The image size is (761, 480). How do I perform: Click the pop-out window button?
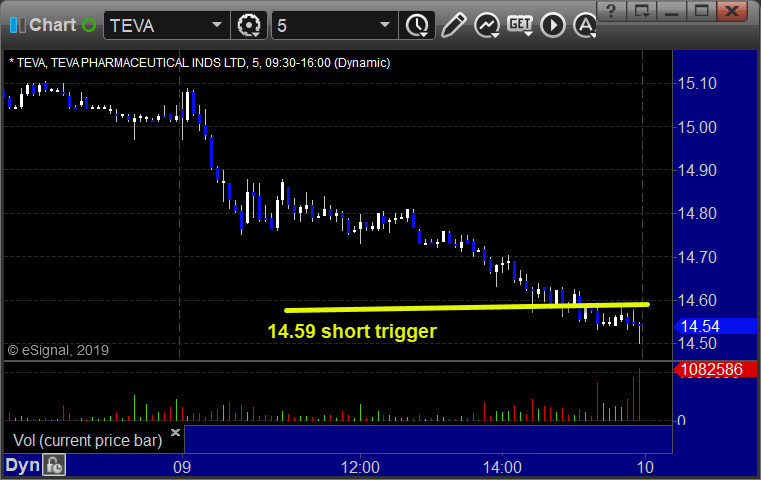tap(642, 11)
